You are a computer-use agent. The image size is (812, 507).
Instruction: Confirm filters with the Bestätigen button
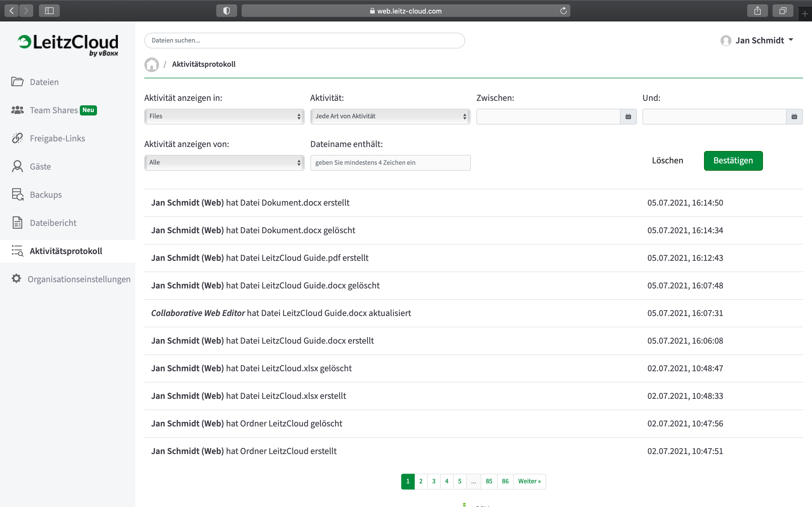click(x=733, y=161)
